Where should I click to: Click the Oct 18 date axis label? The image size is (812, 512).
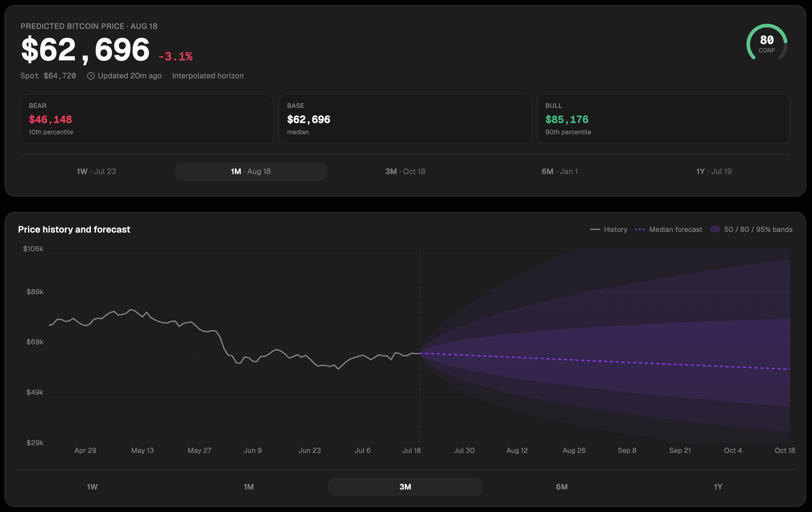tap(785, 450)
